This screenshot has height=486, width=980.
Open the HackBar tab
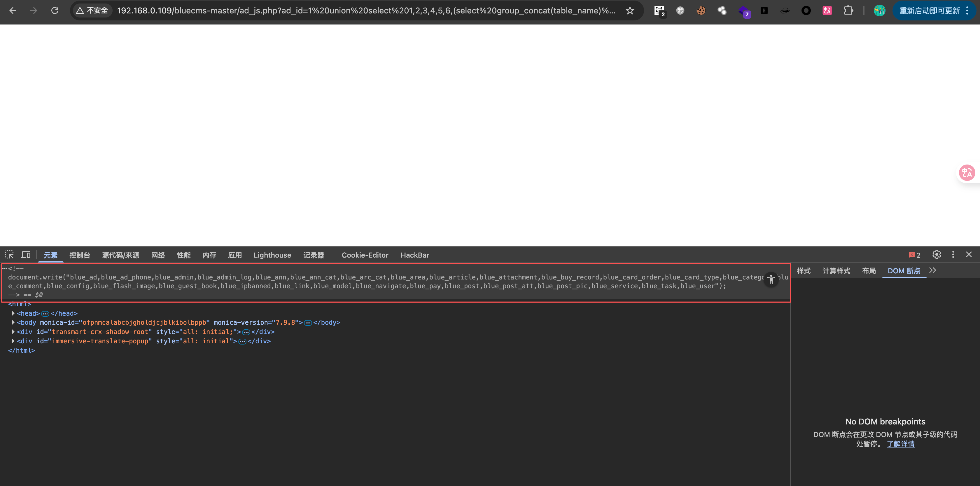pyautogui.click(x=415, y=255)
